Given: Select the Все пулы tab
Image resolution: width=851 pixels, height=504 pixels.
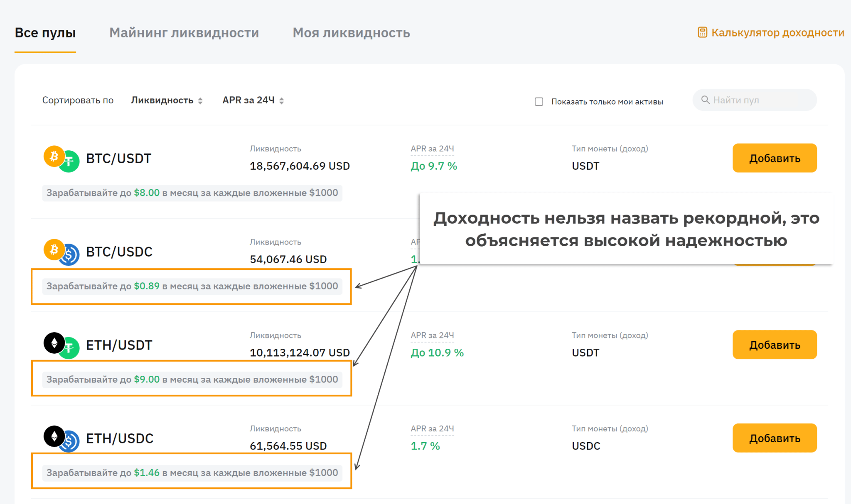Looking at the screenshot, I should click(45, 33).
